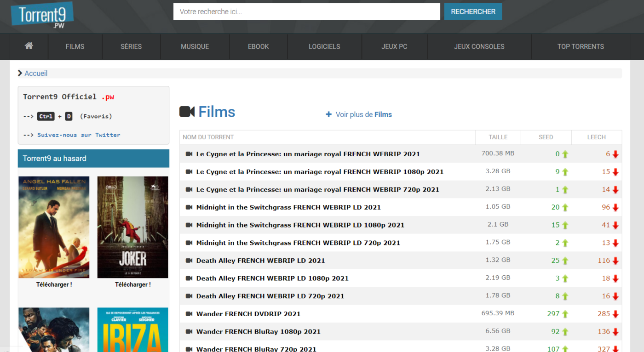Click the TAILLE column header

pos(498,137)
